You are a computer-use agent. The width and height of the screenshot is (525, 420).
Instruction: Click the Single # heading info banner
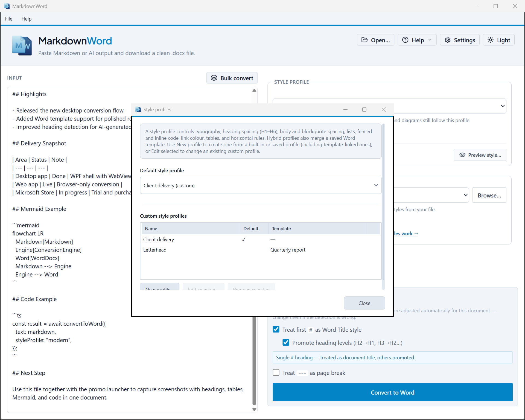point(392,357)
